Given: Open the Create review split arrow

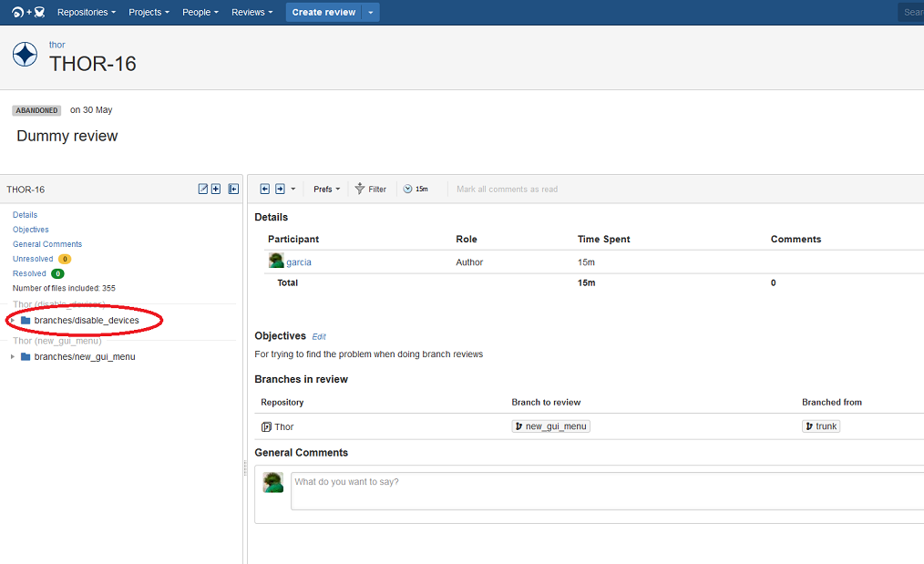Looking at the screenshot, I should pos(371,13).
